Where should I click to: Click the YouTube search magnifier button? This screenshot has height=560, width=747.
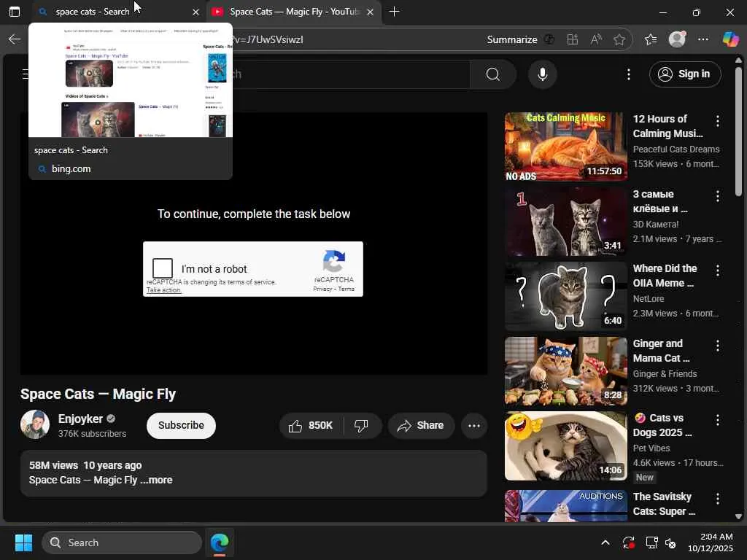[x=493, y=74]
